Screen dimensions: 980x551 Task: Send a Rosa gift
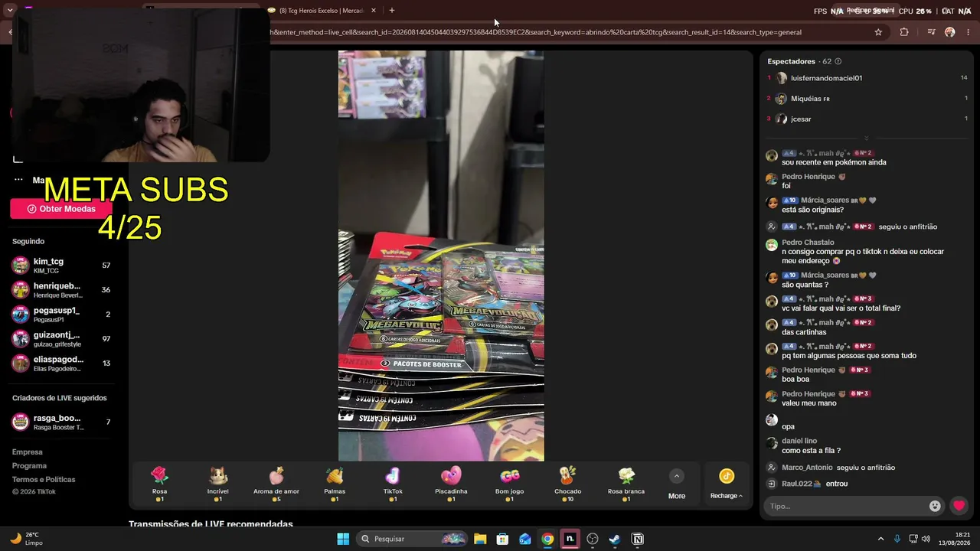[x=159, y=484]
